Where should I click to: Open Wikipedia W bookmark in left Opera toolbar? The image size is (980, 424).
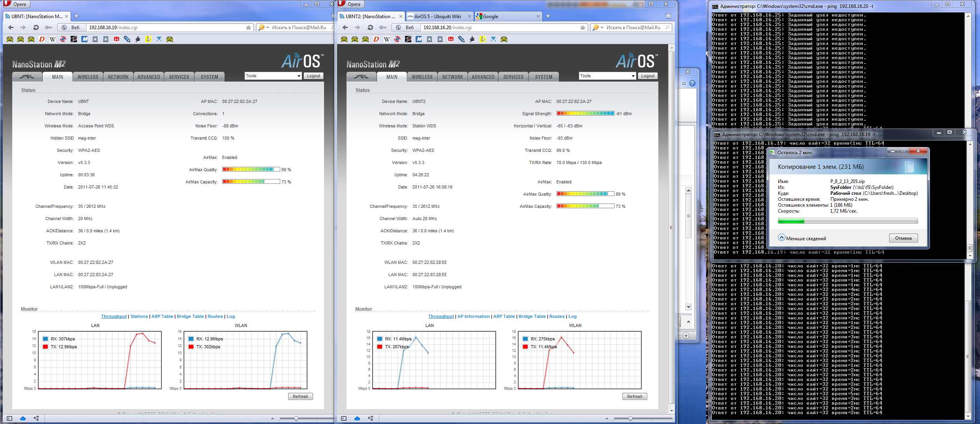52,39
